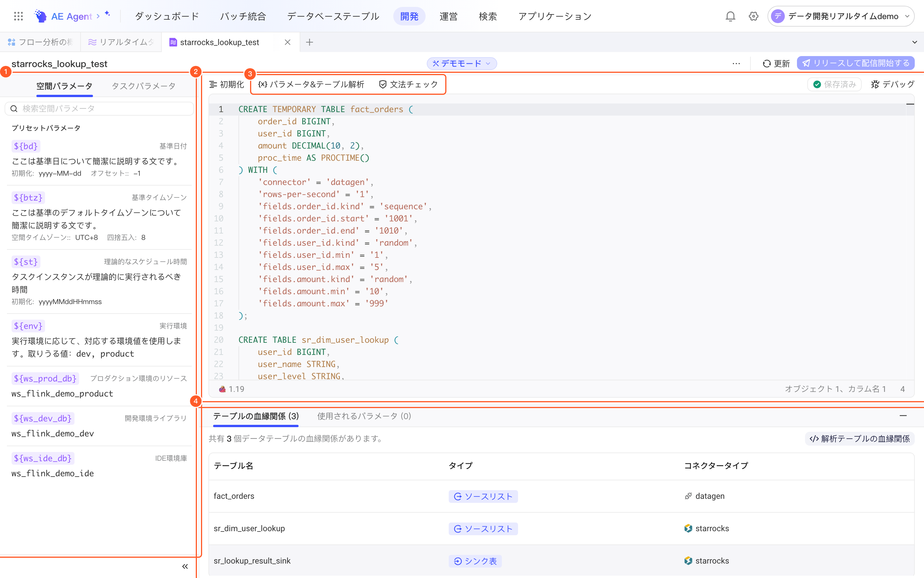
Task: Click the ${ws_prod_db} parameter tag
Action: (45, 379)
